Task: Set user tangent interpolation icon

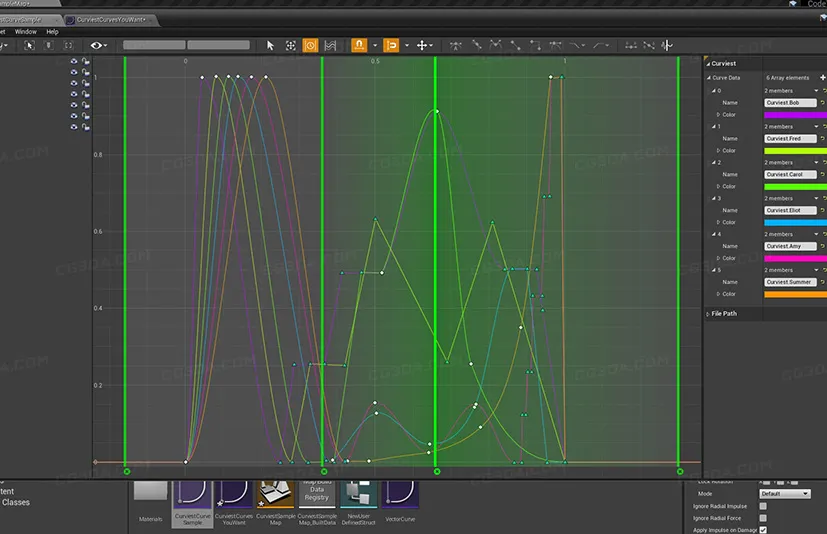Action: click(x=476, y=45)
